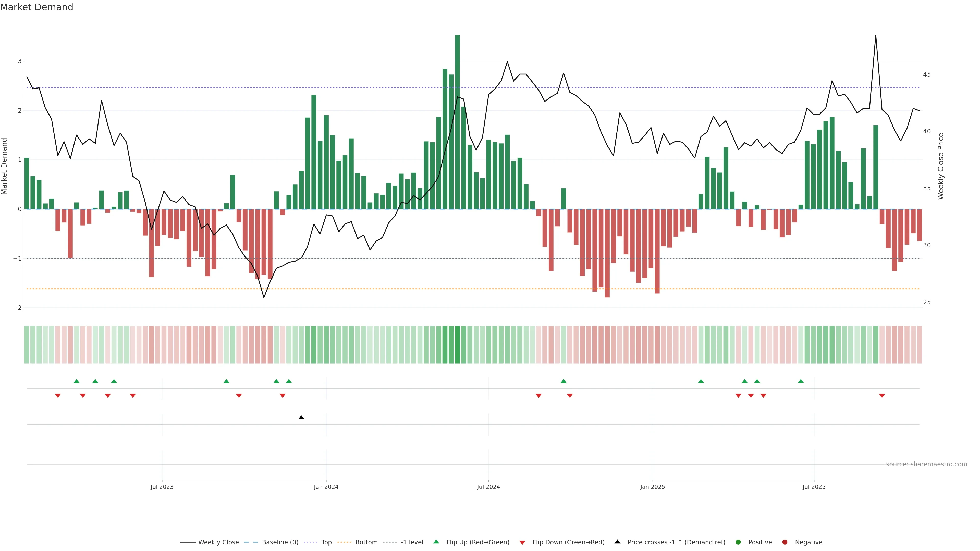
Task: Click the red Negative legend dot
Action: (785, 542)
